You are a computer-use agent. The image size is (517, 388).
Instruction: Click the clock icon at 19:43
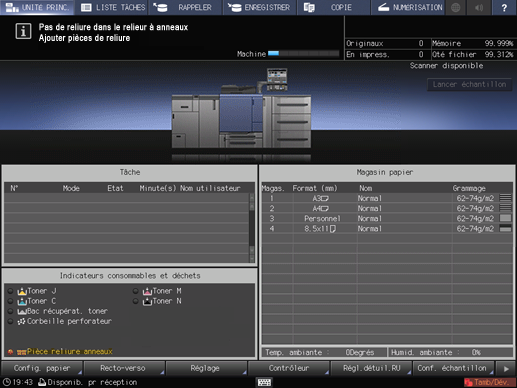click(x=6, y=382)
